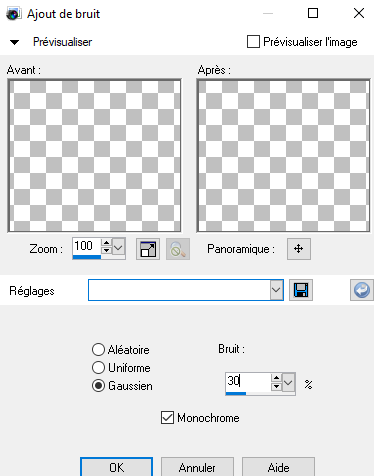Confirm with the OK button
The height and width of the screenshot is (476, 374).
(116, 467)
